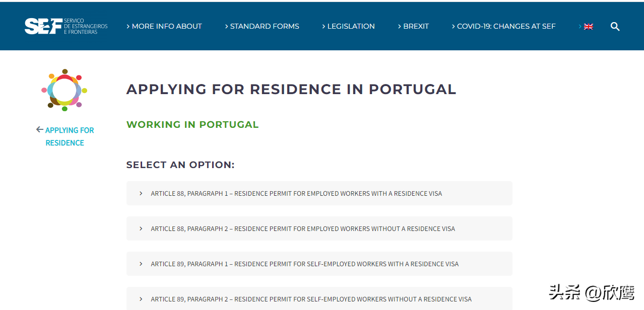Viewport: 644px width, 310px height.
Task: Open the search magnifier icon
Action: (x=615, y=27)
